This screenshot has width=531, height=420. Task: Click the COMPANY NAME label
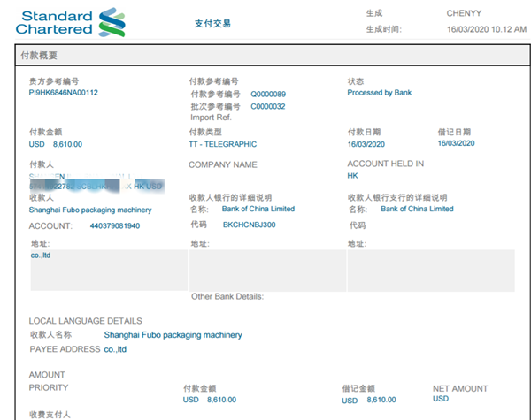pos(222,164)
